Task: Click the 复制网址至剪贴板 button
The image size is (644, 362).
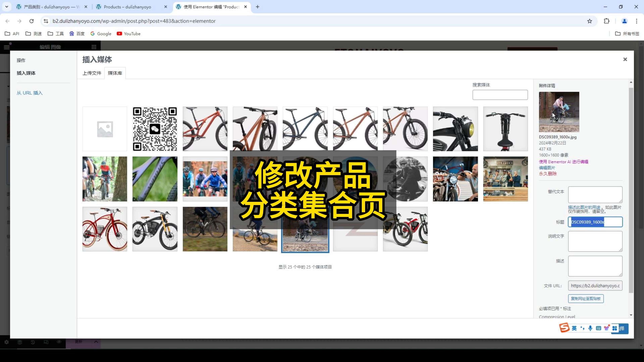Action: pyautogui.click(x=585, y=298)
